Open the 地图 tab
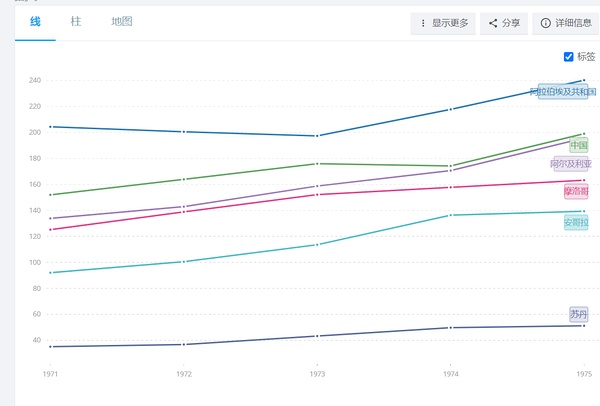Viewport: 600px width, 406px height. pyautogui.click(x=121, y=22)
